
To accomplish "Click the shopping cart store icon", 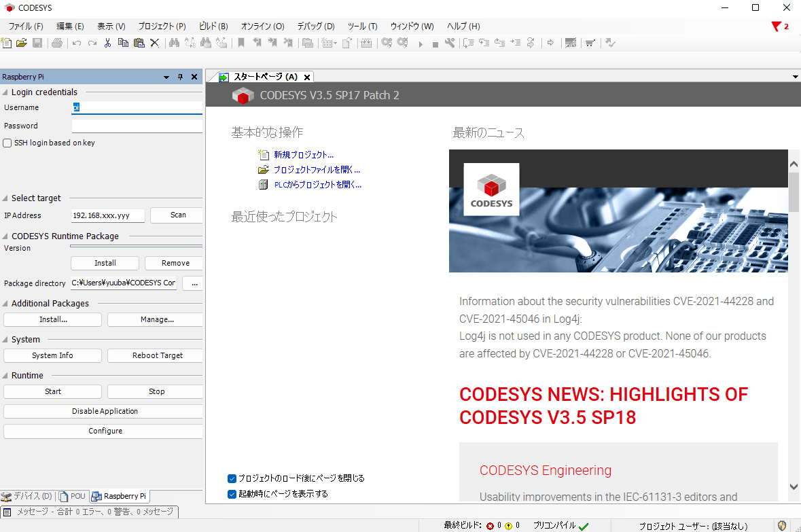I will click(590, 43).
